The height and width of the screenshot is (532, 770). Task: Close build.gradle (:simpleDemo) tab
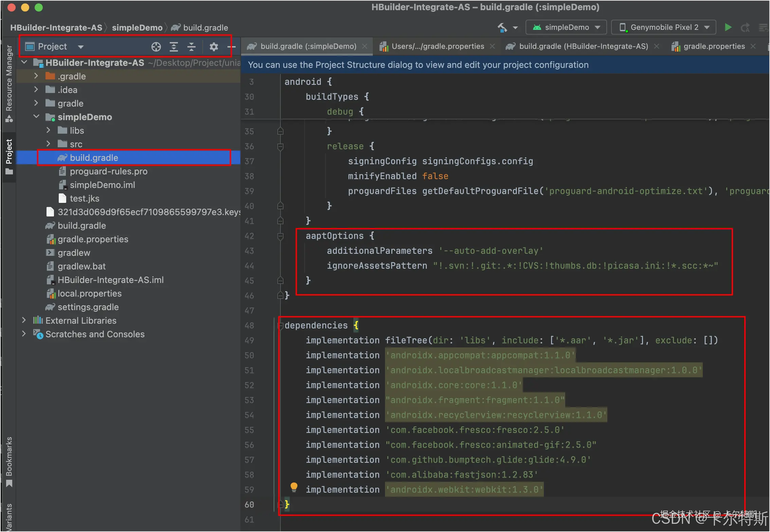click(x=365, y=46)
